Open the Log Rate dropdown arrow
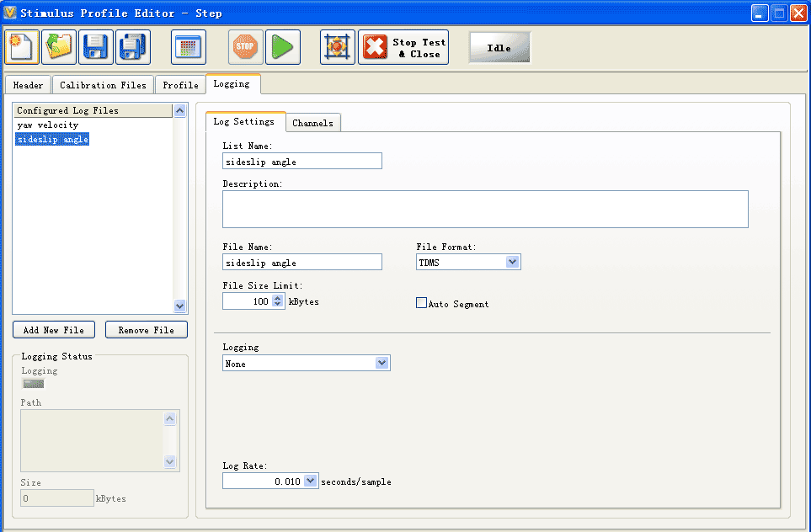811x532 pixels. (x=310, y=481)
